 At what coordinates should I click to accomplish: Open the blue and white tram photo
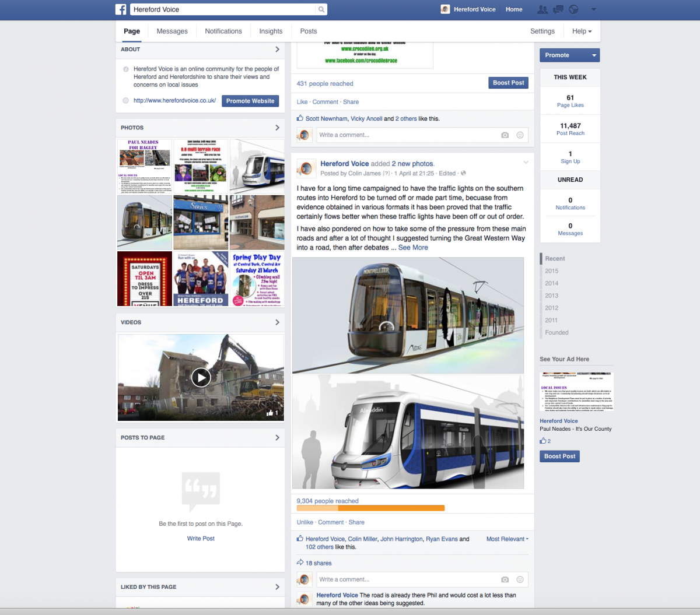coord(408,431)
